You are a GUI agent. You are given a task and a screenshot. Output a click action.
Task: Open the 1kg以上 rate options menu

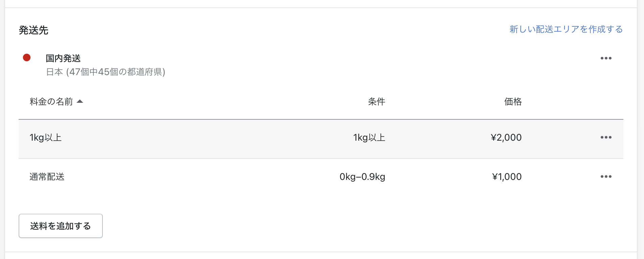[606, 137]
